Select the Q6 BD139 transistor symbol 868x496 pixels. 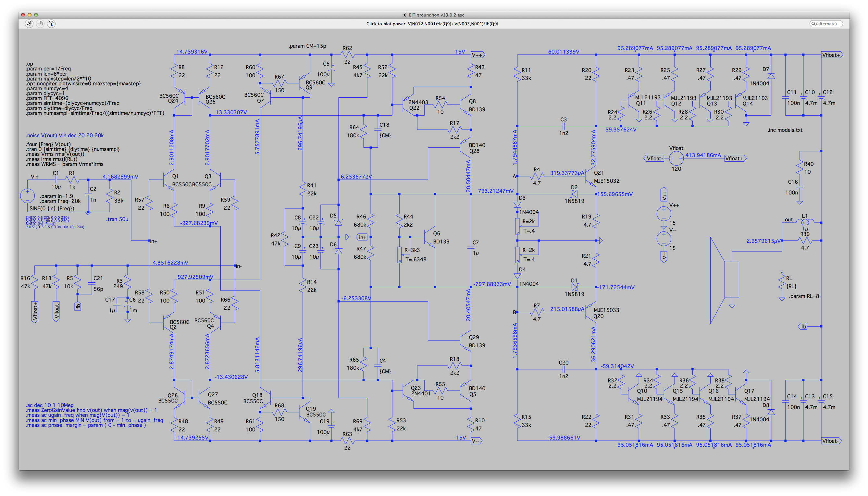(x=430, y=237)
